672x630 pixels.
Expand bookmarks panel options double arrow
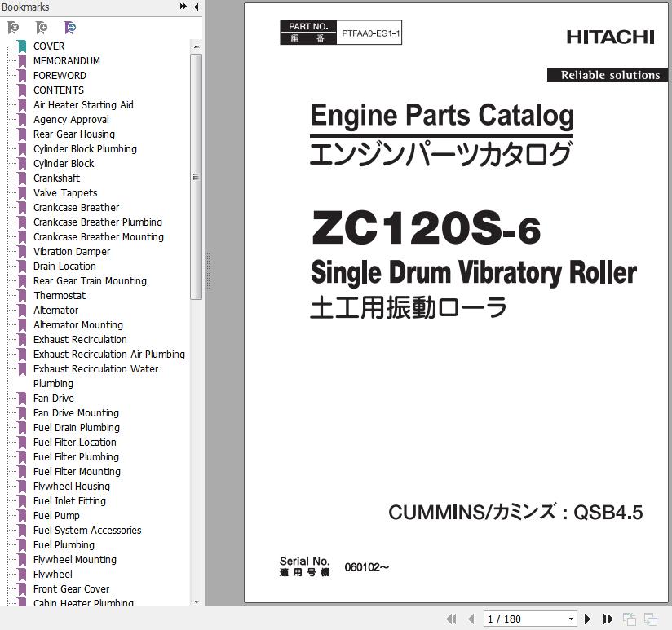[x=183, y=7]
